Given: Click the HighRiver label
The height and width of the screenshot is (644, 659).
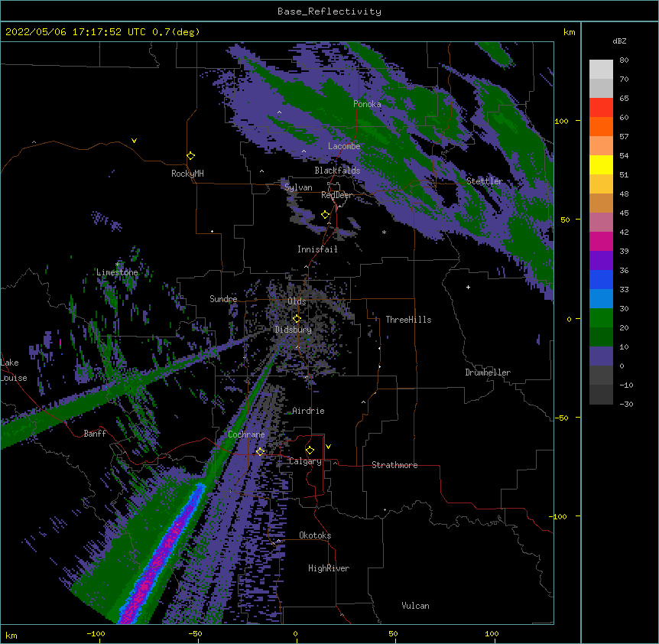Looking at the screenshot, I should [x=329, y=568].
